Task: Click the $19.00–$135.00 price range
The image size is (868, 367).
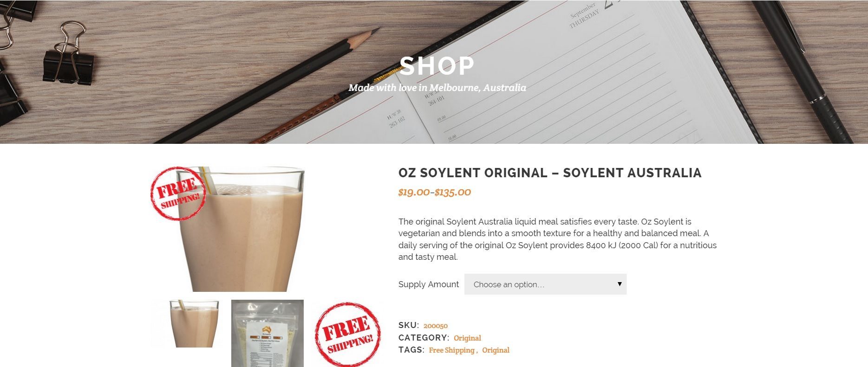Action: pyautogui.click(x=435, y=192)
